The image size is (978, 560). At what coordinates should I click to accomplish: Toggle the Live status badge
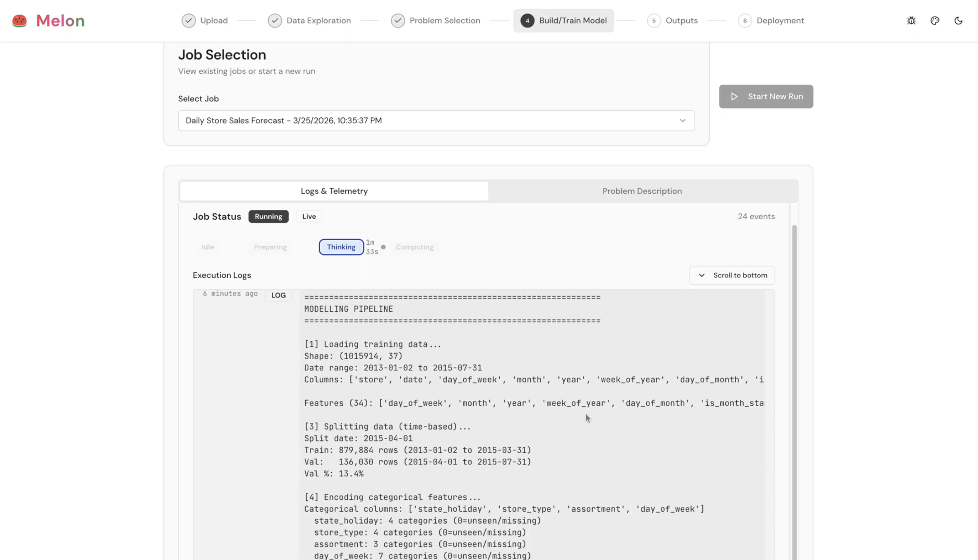pyautogui.click(x=309, y=217)
